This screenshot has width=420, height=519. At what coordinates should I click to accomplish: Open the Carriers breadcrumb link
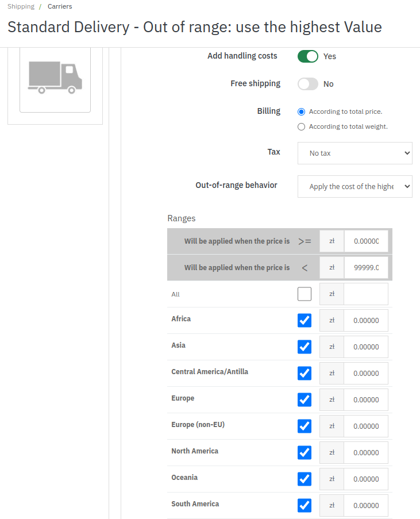coord(60,6)
